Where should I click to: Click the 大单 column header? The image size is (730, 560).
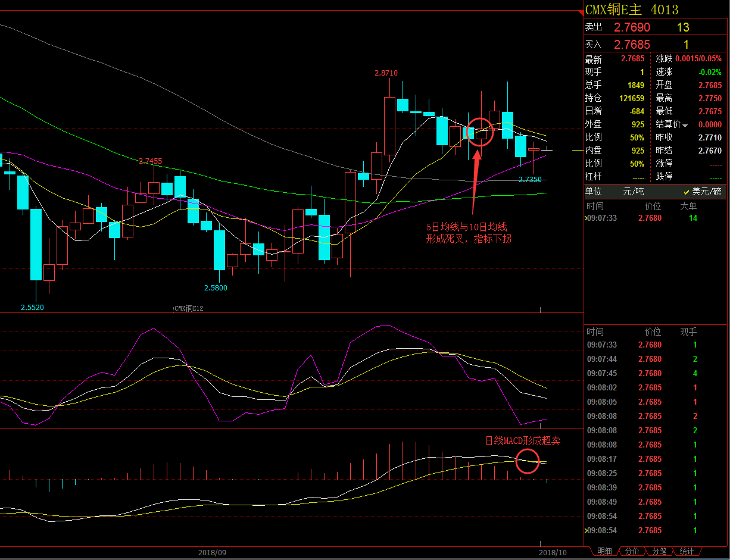pos(688,206)
